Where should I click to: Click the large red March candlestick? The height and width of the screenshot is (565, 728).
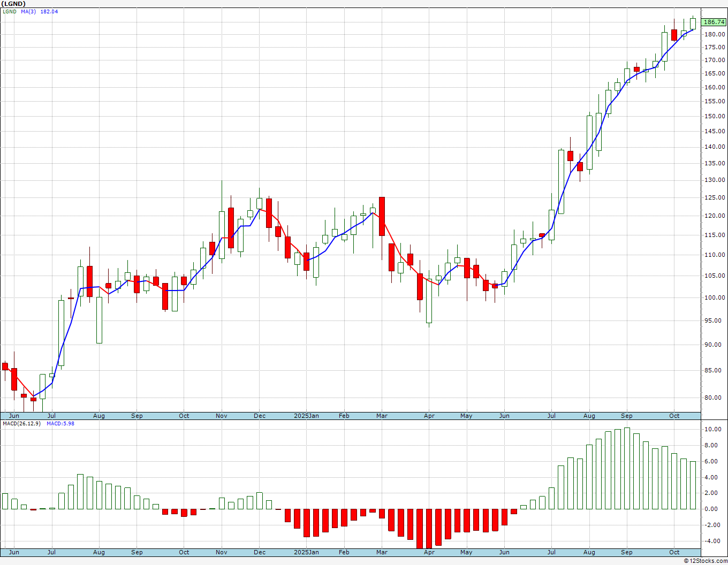(x=382, y=217)
